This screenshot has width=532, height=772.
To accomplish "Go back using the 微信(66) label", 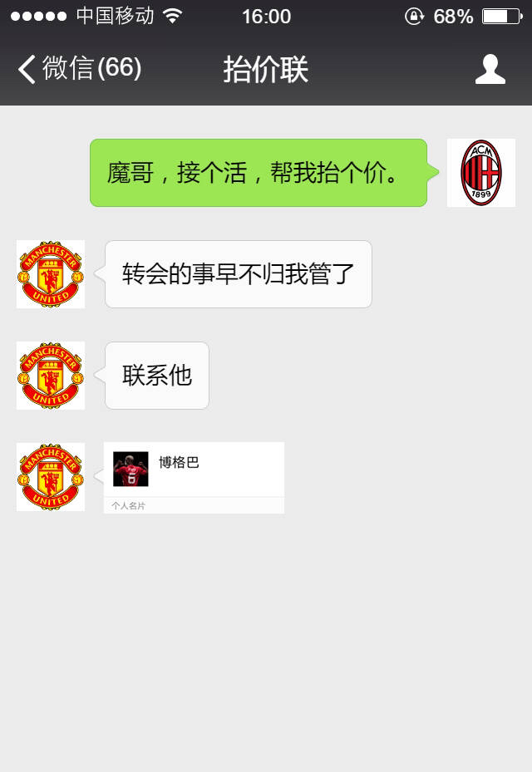I will click(92, 68).
